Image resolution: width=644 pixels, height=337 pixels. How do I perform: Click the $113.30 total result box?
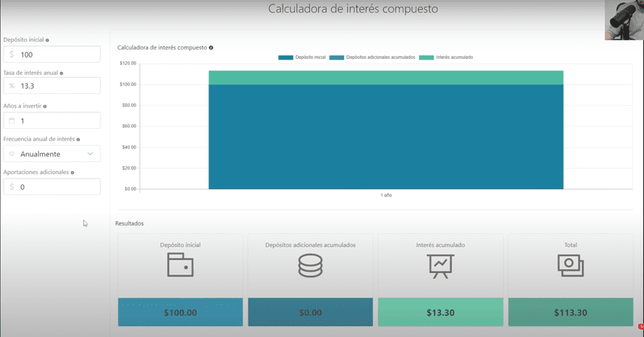570,312
